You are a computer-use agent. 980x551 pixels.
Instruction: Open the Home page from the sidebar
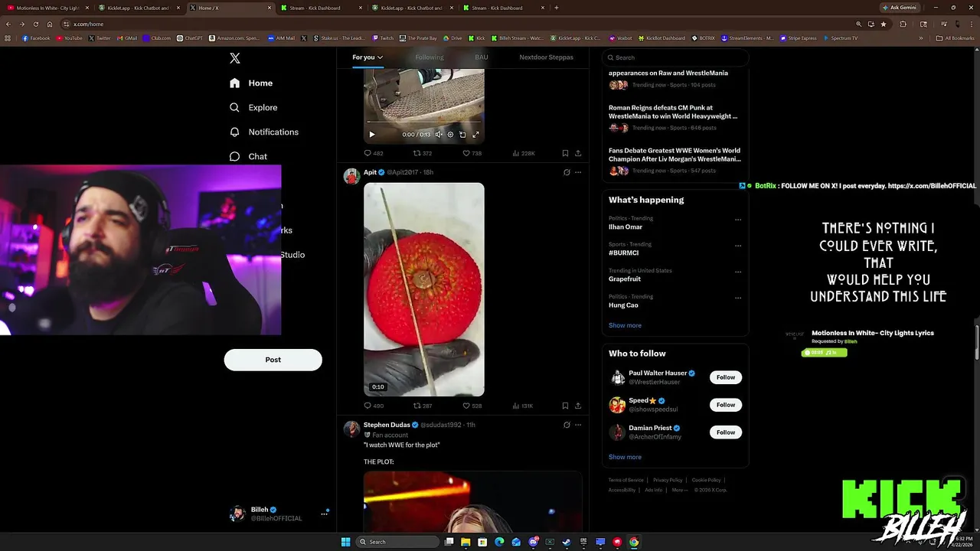(x=251, y=83)
